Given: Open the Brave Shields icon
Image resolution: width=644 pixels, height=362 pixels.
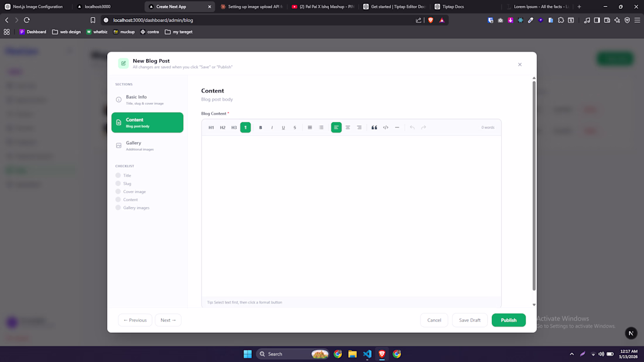Looking at the screenshot, I should (x=430, y=20).
